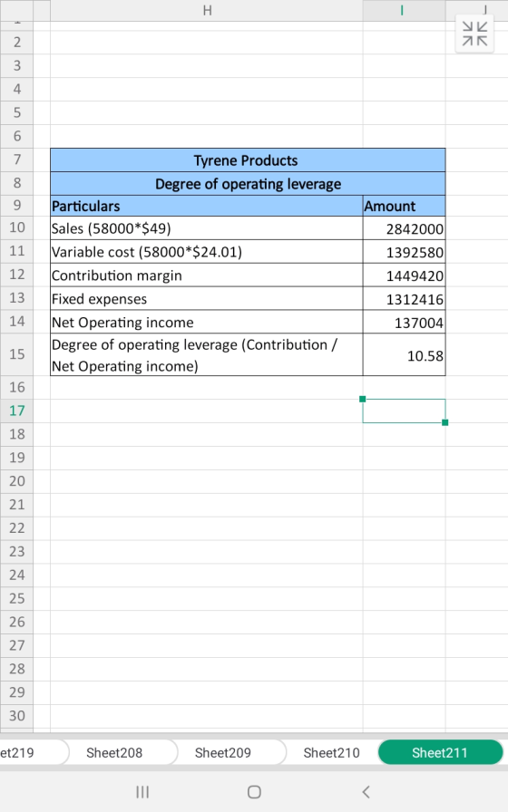Select row 17 header
508x812 pixels.
(16, 411)
